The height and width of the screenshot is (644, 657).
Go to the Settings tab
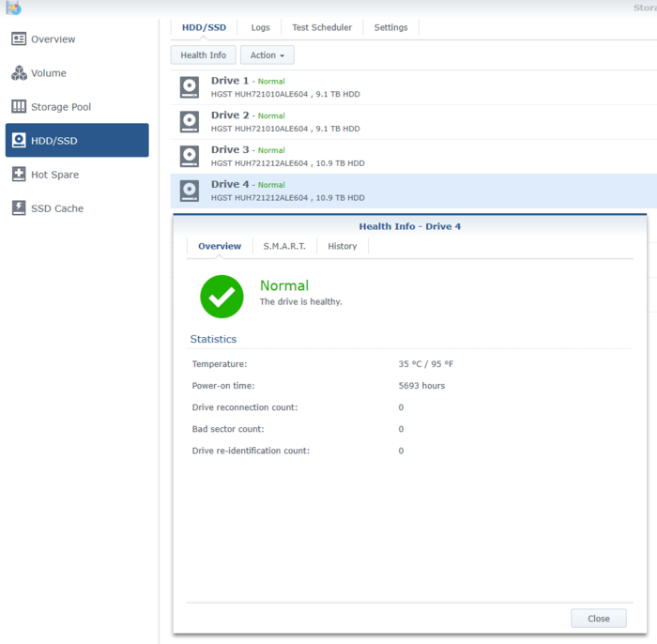[390, 27]
